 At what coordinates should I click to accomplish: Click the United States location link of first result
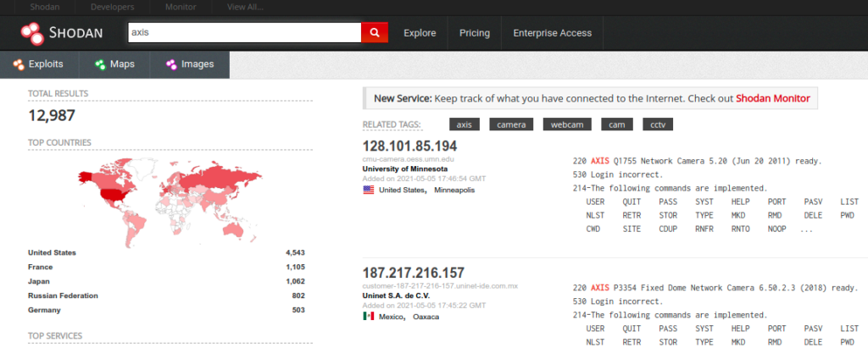pyautogui.click(x=403, y=190)
